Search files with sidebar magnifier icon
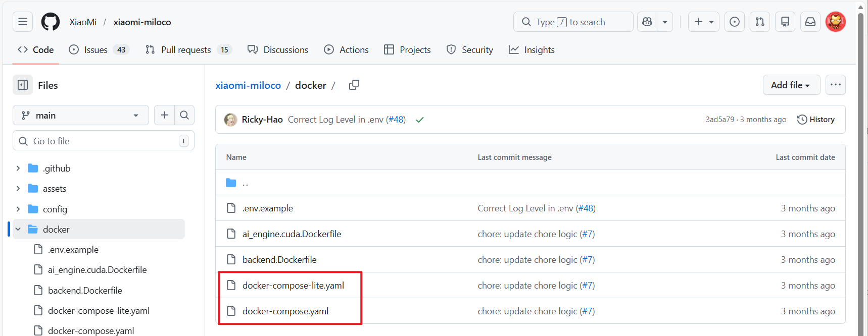 184,115
